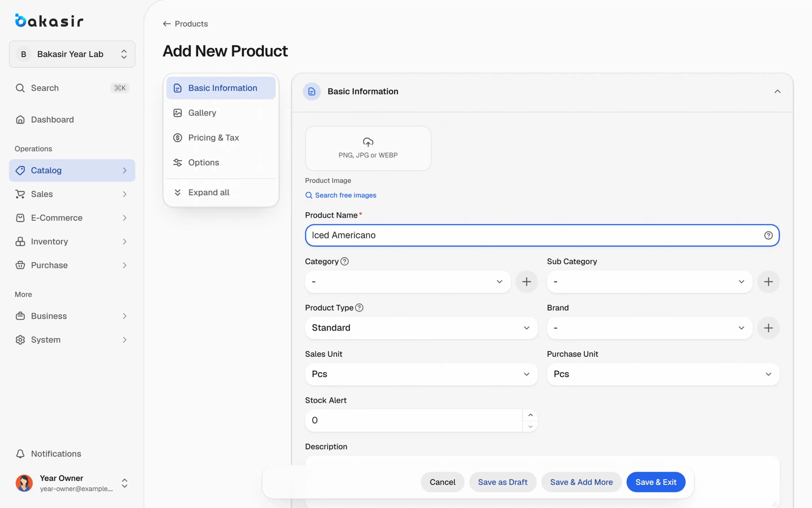Image resolution: width=812 pixels, height=508 pixels.
Task: Click plus button next to Sub Category
Action: [x=768, y=282]
